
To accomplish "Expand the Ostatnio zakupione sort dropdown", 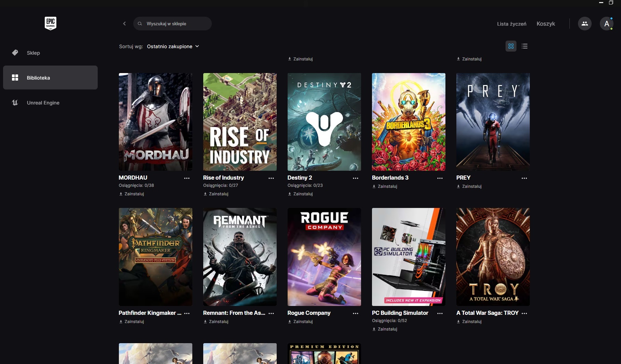I will coord(173,46).
